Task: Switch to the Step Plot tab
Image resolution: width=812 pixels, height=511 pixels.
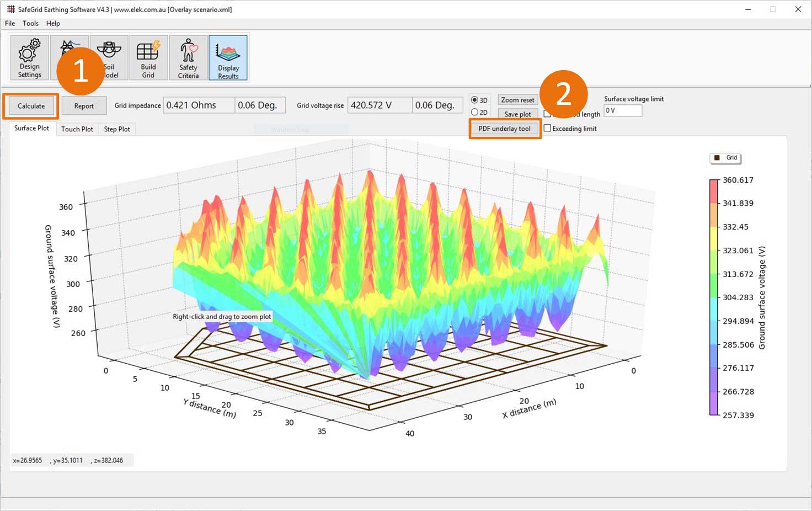Action: (x=117, y=129)
